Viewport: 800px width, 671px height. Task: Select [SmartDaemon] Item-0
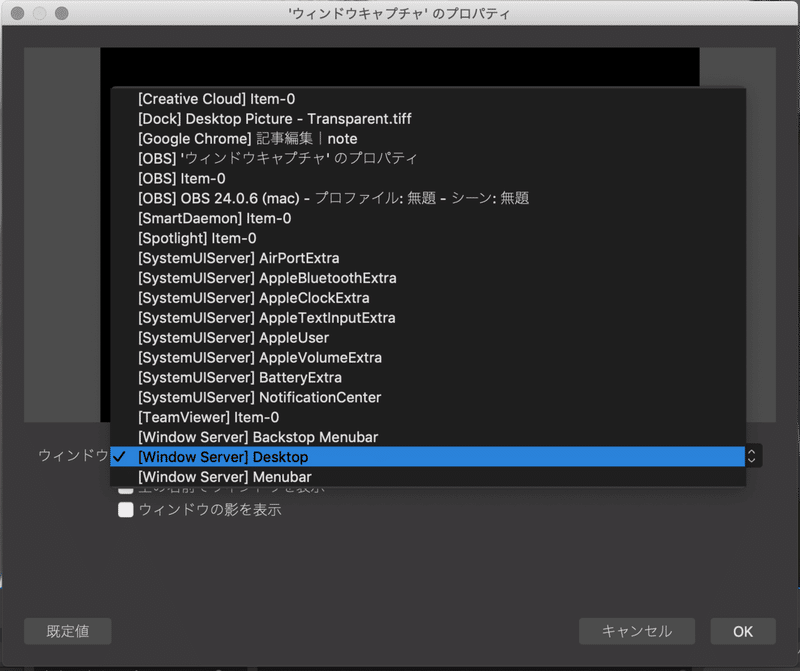click(x=428, y=218)
